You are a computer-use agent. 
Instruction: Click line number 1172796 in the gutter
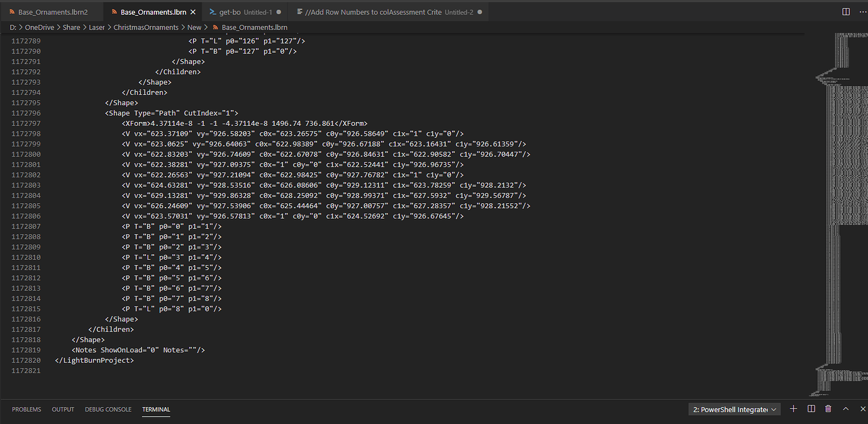coord(26,113)
